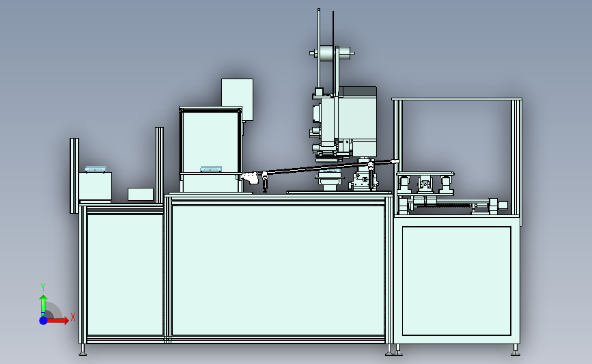This screenshot has width=592, height=364.
Task: Click the green Y axis arrow of triad
Action: click(x=43, y=305)
